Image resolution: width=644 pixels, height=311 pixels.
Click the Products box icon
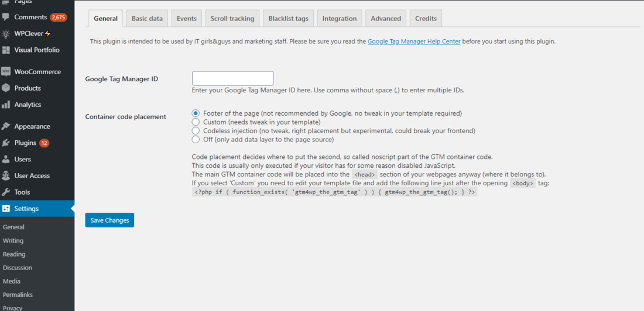6,88
